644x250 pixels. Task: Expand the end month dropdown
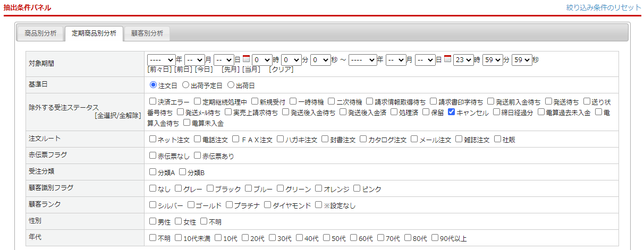[x=396, y=60]
